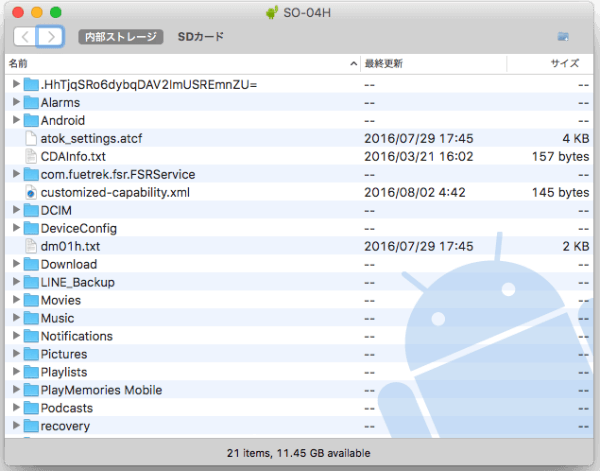Image resolution: width=600 pixels, height=471 pixels.
Task: Click the 2016/03/21 16:02 date cell
Action: (x=419, y=156)
